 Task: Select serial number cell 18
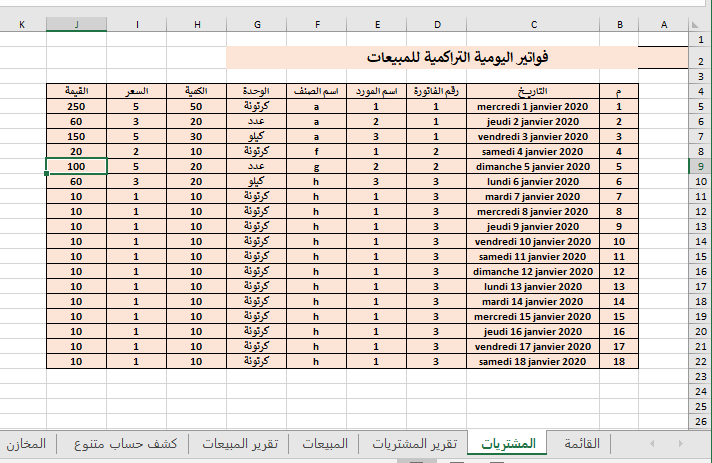click(619, 361)
